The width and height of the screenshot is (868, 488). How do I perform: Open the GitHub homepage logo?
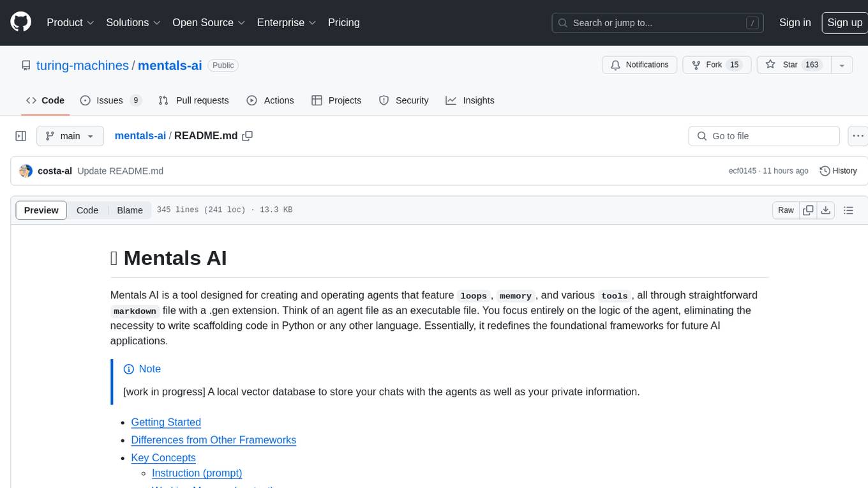(20, 22)
